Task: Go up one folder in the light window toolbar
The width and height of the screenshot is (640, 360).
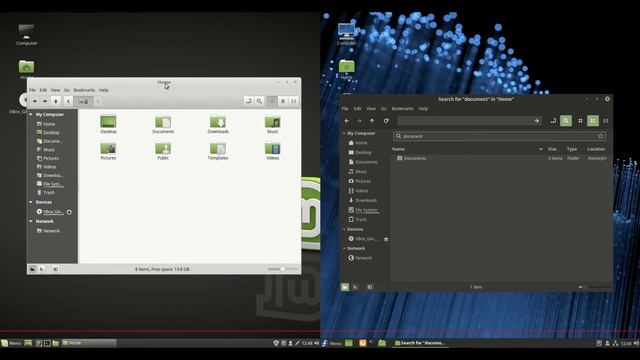Action: point(56,101)
